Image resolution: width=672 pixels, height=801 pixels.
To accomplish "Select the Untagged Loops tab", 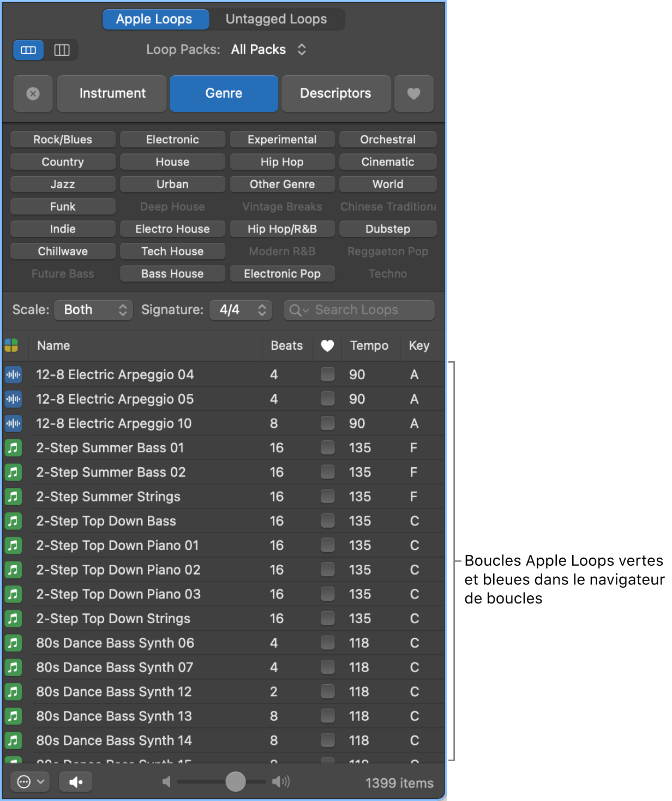I will 277,20.
